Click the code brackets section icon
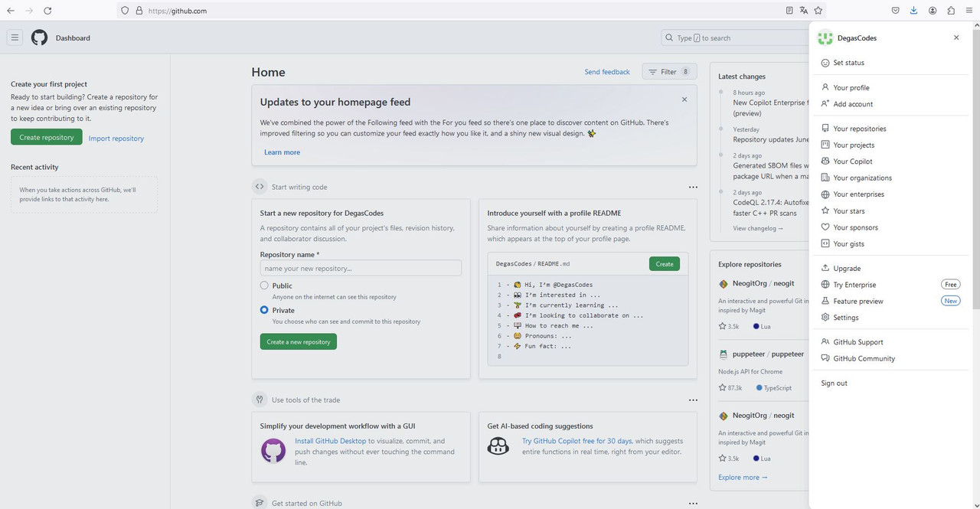Screen dimensions: 980x509 [260, 187]
